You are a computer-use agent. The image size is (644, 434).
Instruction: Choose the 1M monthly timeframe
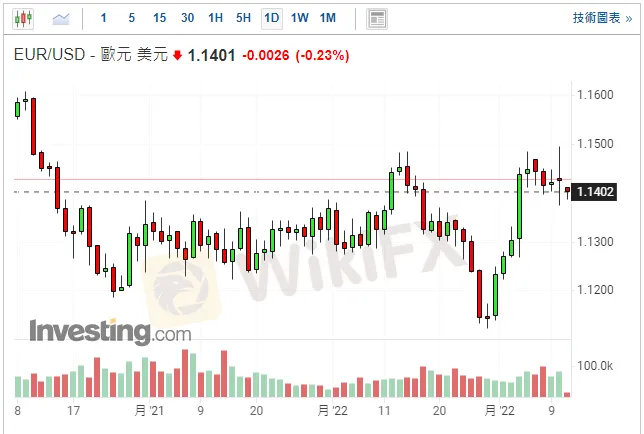point(329,18)
